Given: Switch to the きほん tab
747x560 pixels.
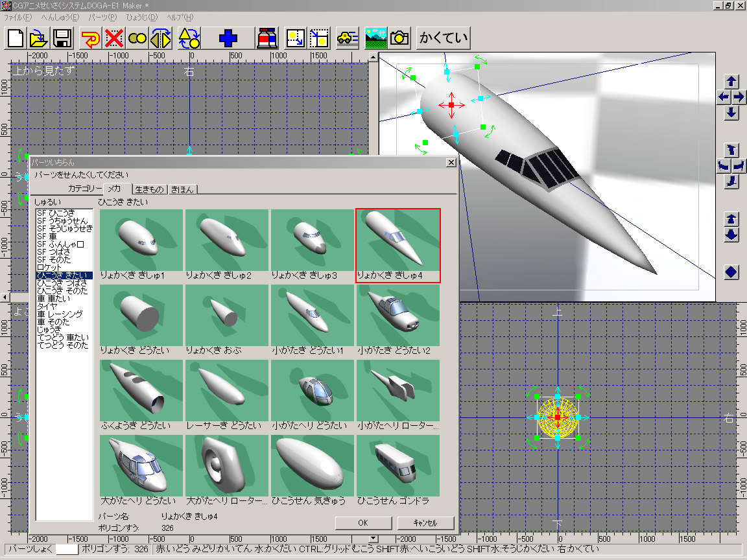Looking at the screenshot, I should pos(182,189).
